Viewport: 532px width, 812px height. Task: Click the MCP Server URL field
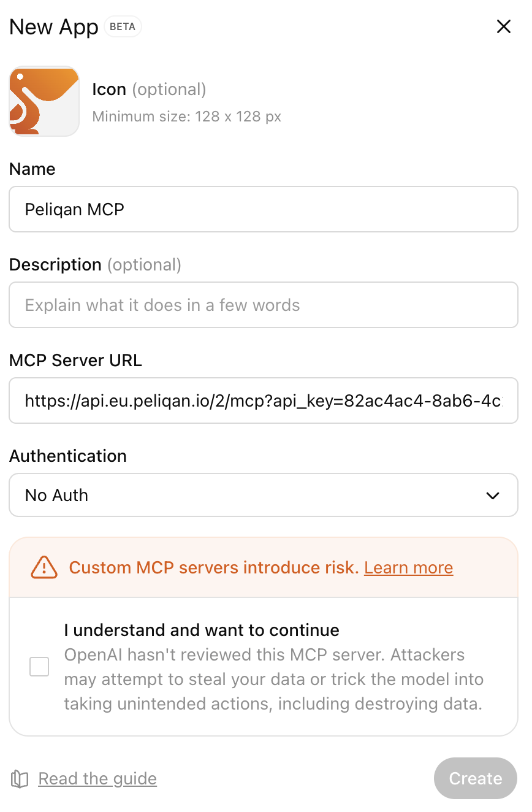[264, 400]
